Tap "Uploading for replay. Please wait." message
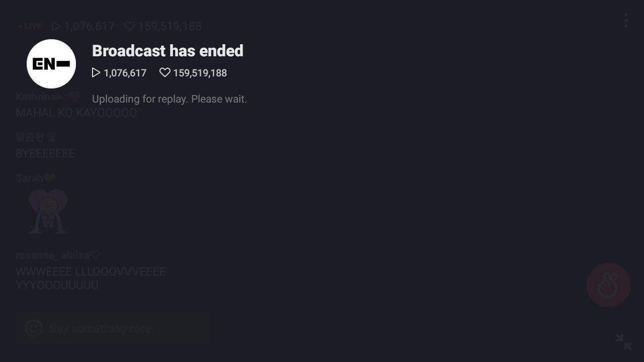The image size is (644, 362). tap(170, 99)
